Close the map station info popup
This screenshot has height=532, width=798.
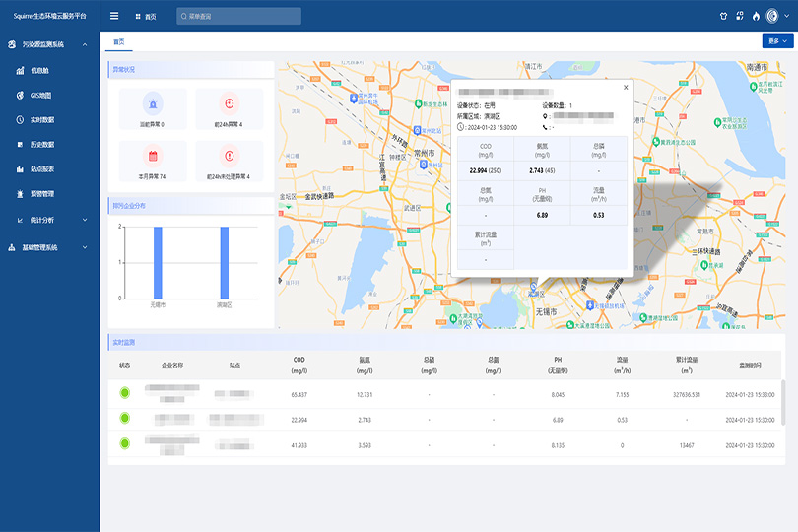[625, 87]
